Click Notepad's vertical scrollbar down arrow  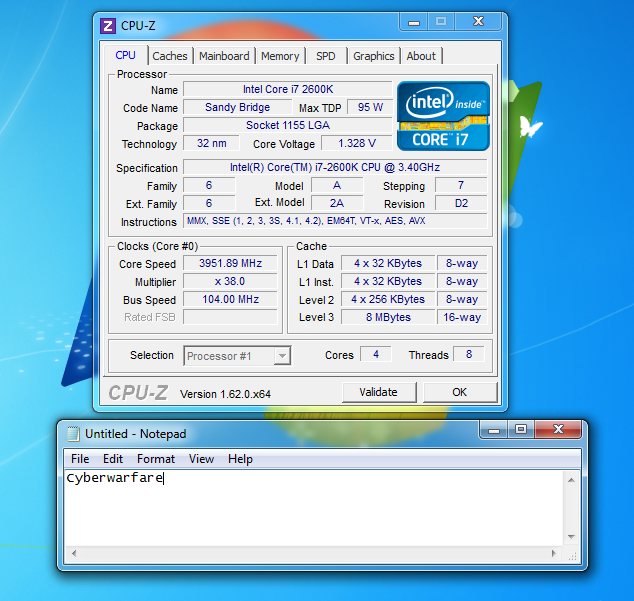571,537
